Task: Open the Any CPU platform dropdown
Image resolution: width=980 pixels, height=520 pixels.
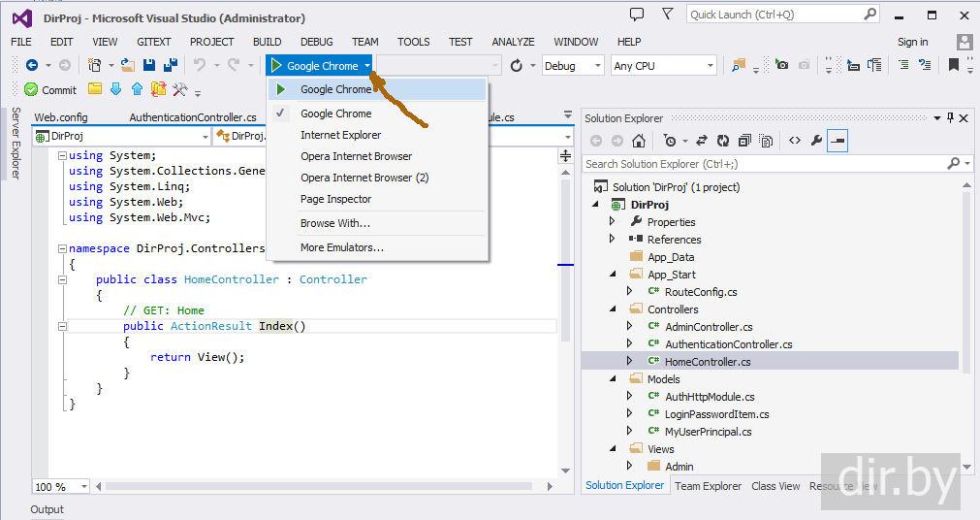Action: click(663, 66)
